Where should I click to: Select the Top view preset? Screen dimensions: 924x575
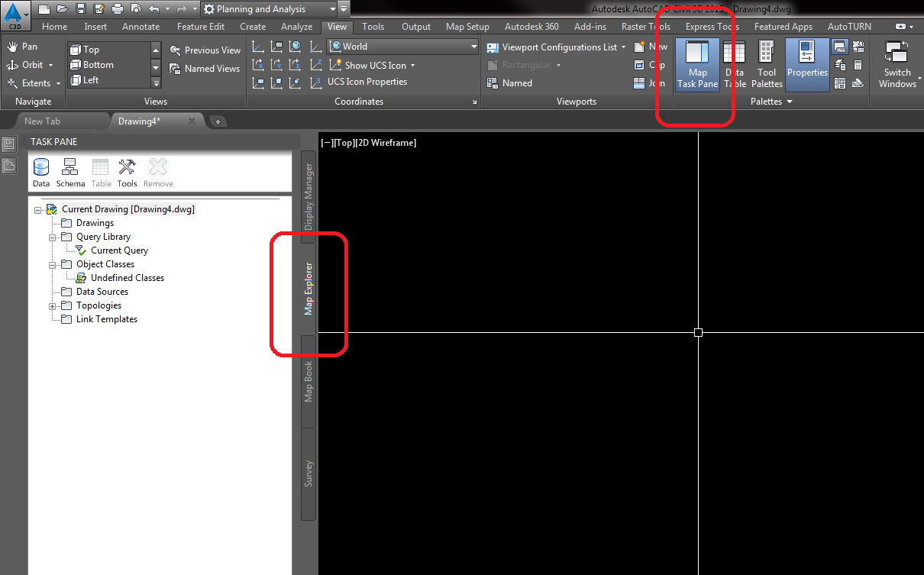pos(108,50)
